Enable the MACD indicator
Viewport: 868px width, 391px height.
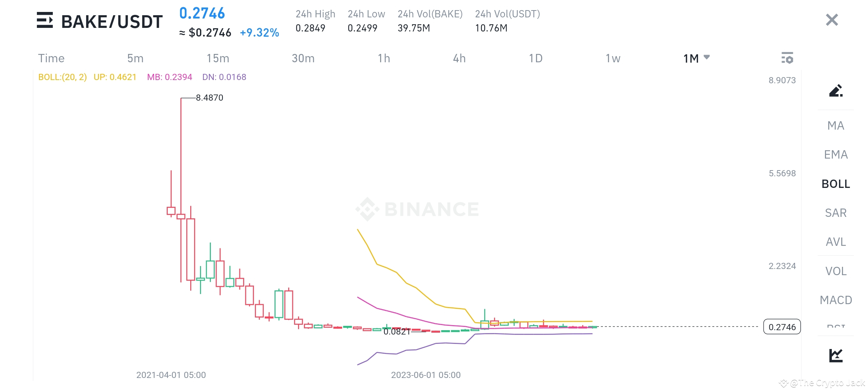coord(836,300)
